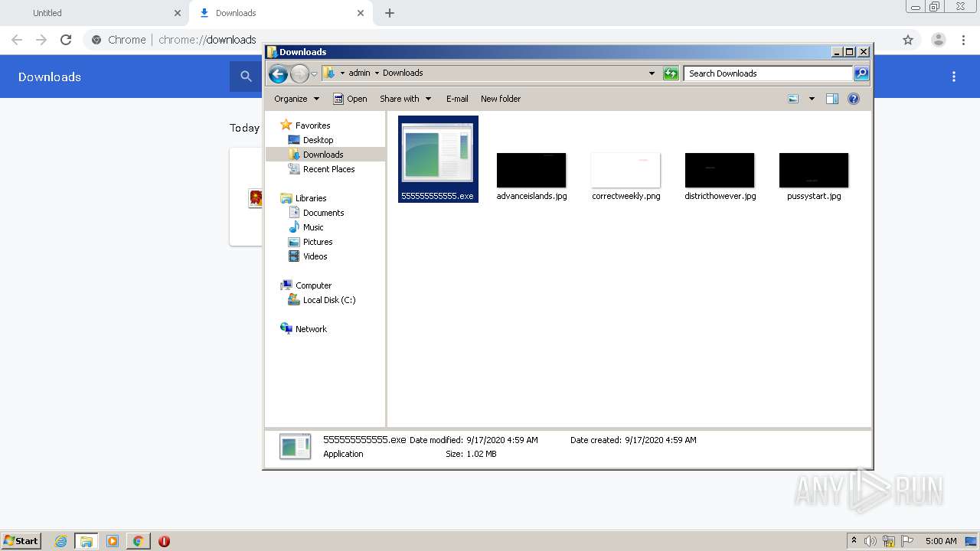Open the Chrome profile avatar
Viewport: 980px width, 551px height.
939,40
